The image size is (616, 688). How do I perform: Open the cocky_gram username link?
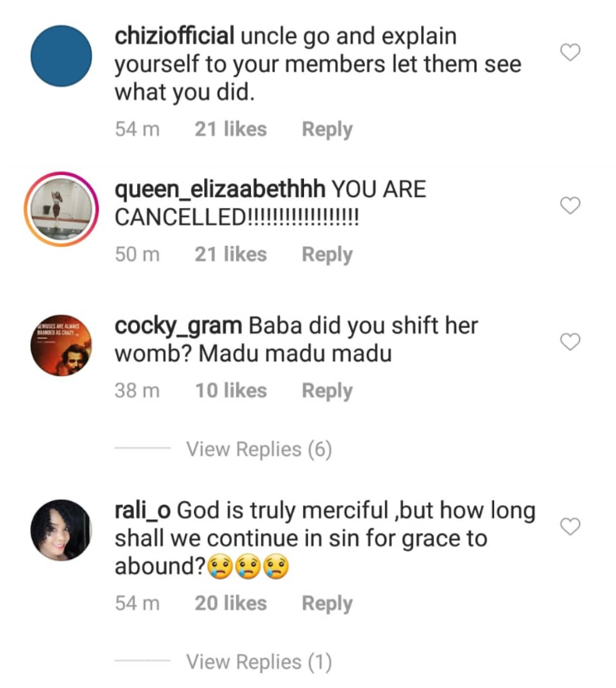(179, 326)
